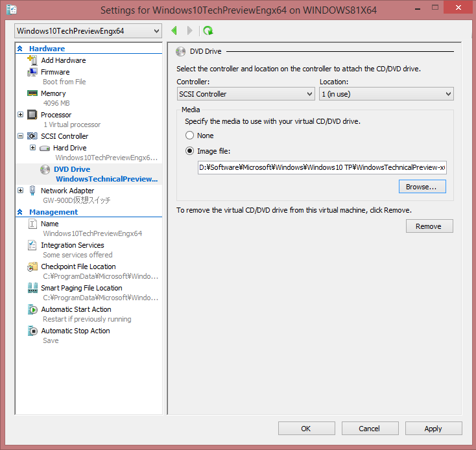Select Memory in the tree
Viewport: 476px width, 450px height.
click(53, 93)
